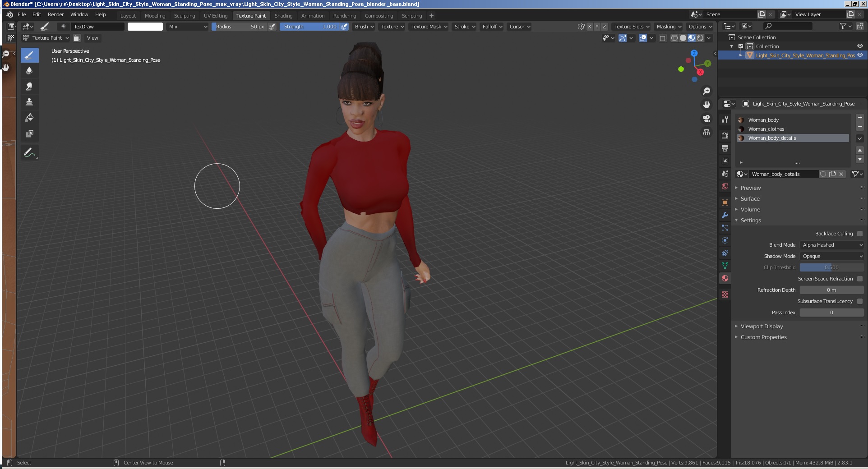The width and height of the screenshot is (868, 469).
Task: Click the viewport zoom magnifier icon
Action: 706,91
